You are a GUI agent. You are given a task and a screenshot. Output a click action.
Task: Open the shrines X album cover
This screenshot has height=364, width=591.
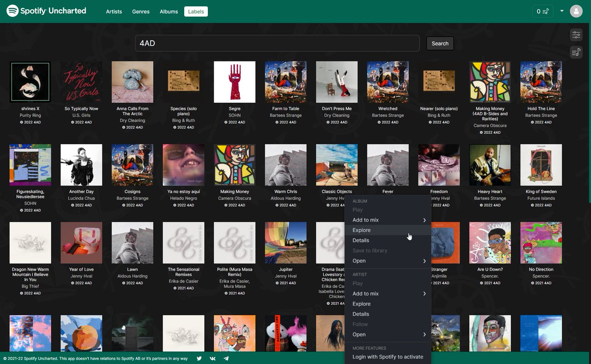coord(30,82)
